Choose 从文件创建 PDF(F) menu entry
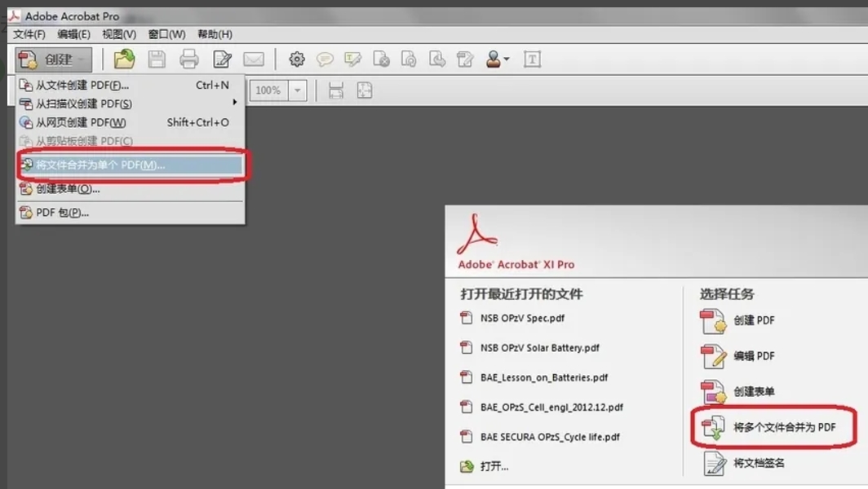This screenshot has height=489, width=868. pyautogui.click(x=131, y=86)
